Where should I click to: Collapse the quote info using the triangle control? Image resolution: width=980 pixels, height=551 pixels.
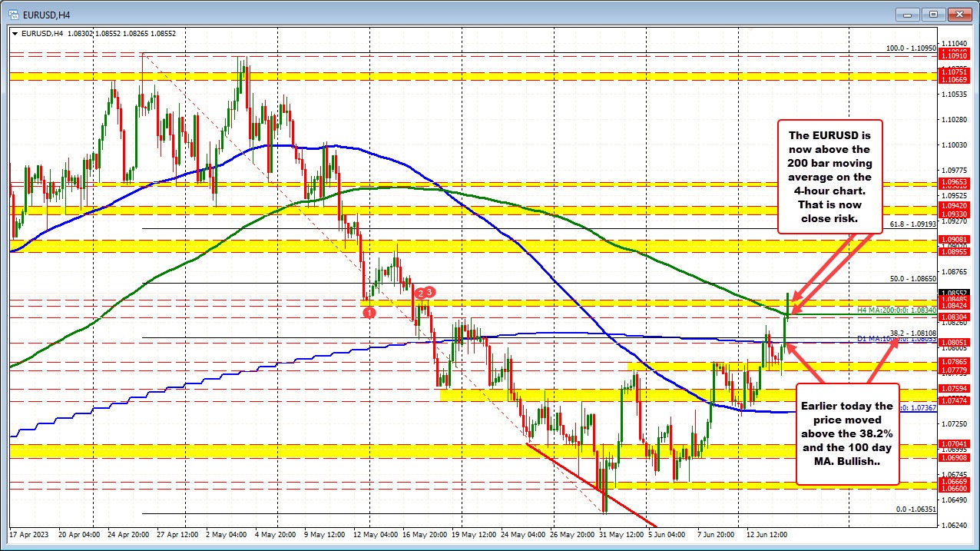tap(14, 33)
